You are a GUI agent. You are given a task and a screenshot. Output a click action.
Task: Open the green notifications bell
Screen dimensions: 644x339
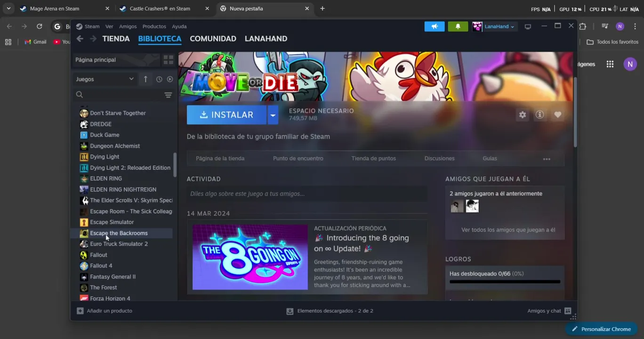[x=458, y=26]
